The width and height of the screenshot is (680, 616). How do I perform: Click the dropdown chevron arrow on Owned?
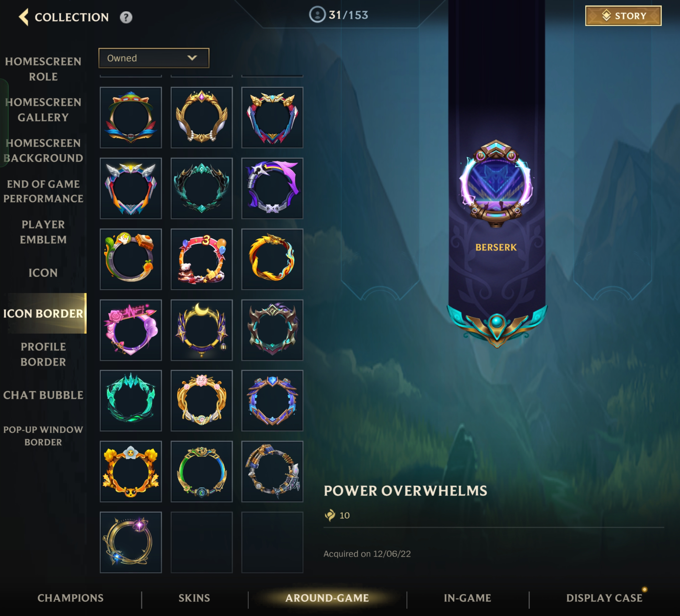coord(192,58)
